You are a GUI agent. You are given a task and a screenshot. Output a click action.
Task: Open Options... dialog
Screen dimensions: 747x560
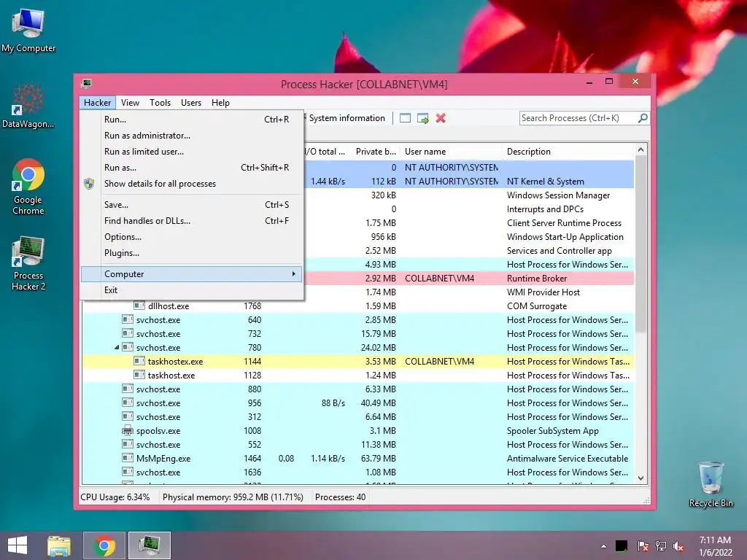click(x=192, y=237)
